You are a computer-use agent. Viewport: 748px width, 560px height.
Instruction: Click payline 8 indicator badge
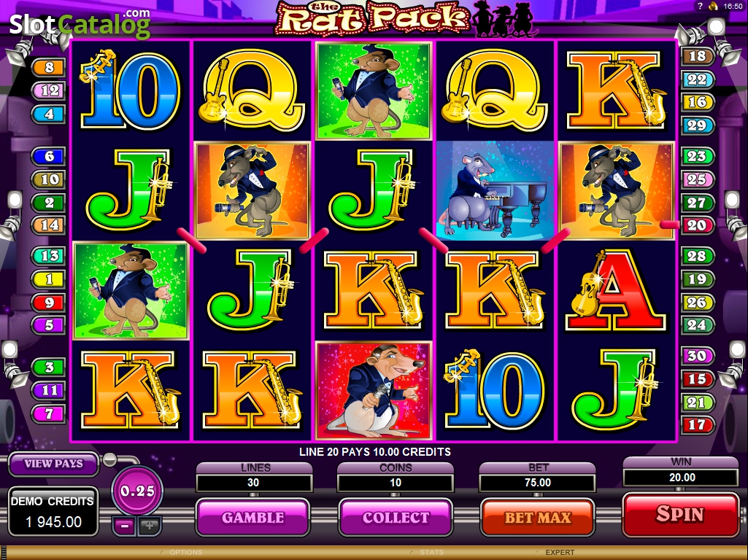click(49, 68)
